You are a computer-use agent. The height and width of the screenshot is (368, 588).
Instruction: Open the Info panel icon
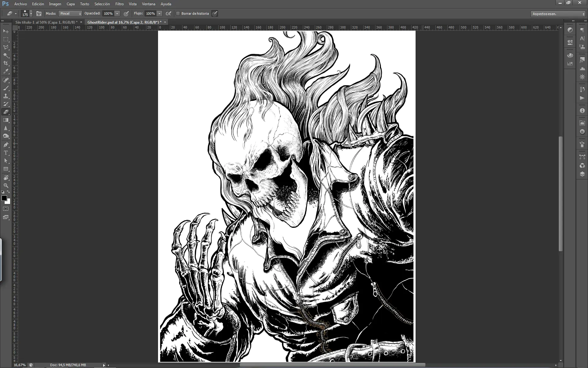pos(582,111)
